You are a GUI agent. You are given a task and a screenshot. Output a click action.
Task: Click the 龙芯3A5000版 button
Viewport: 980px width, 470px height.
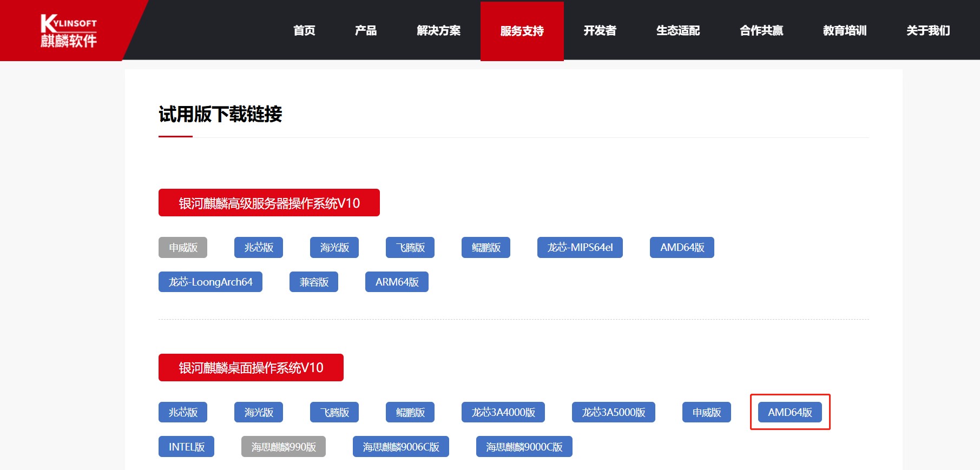[614, 412]
